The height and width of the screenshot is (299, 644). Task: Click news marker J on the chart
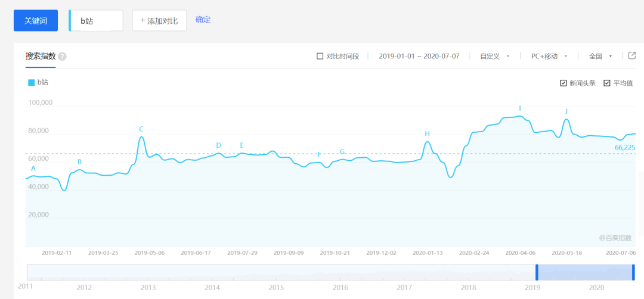[x=566, y=111]
